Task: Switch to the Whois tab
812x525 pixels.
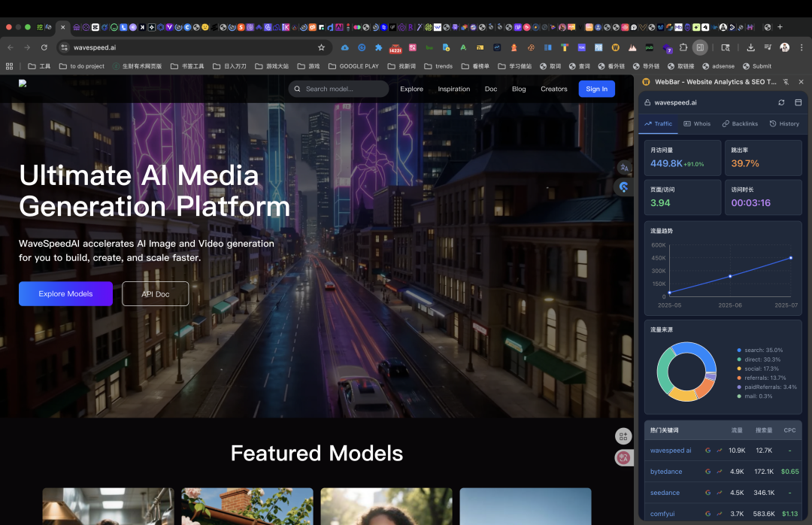Action: coord(697,124)
